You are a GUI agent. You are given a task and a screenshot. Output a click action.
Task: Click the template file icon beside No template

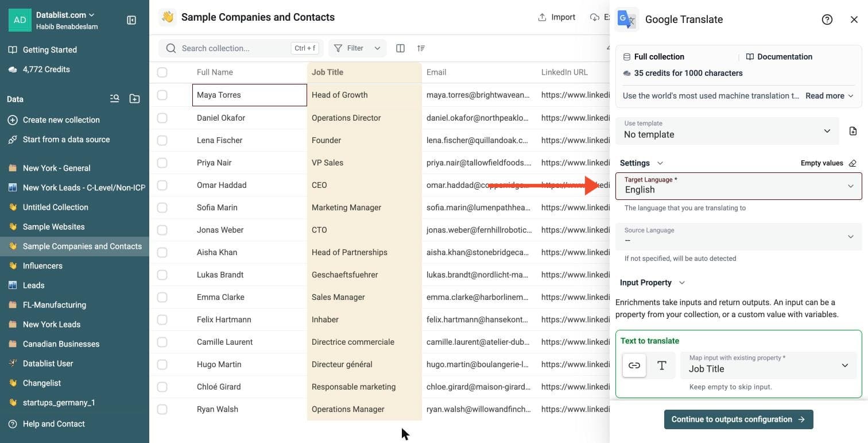point(853,131)
